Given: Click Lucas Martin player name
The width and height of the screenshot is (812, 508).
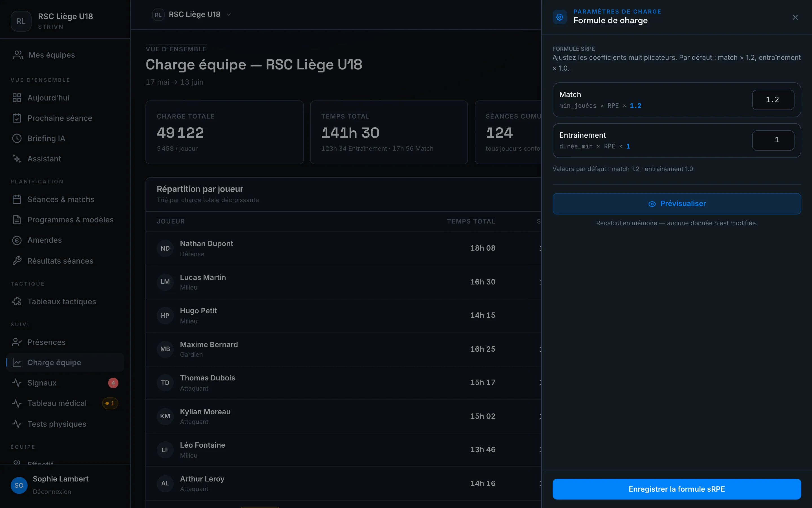Looking at the screenshot, I should (203, 277).
